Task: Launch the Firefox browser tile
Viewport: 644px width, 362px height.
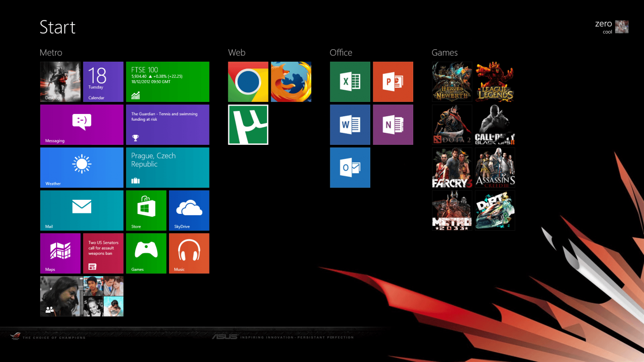Action: [291, 82]
